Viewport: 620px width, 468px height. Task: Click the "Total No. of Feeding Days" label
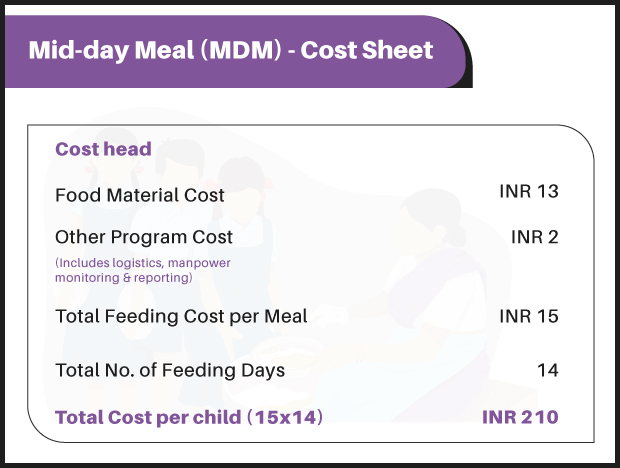[170, 370]
